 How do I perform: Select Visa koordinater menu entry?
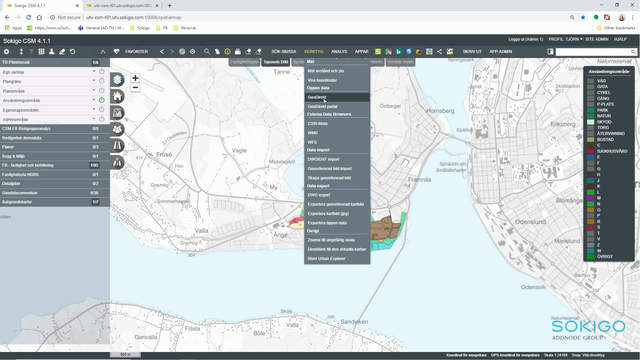click(337, 80)
